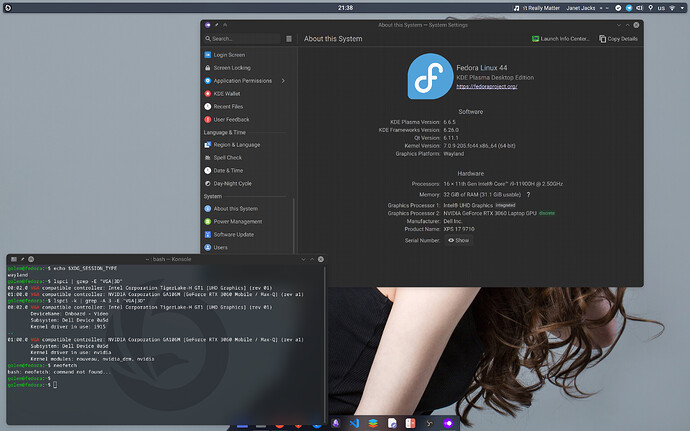Click Copy Details button

618,39
